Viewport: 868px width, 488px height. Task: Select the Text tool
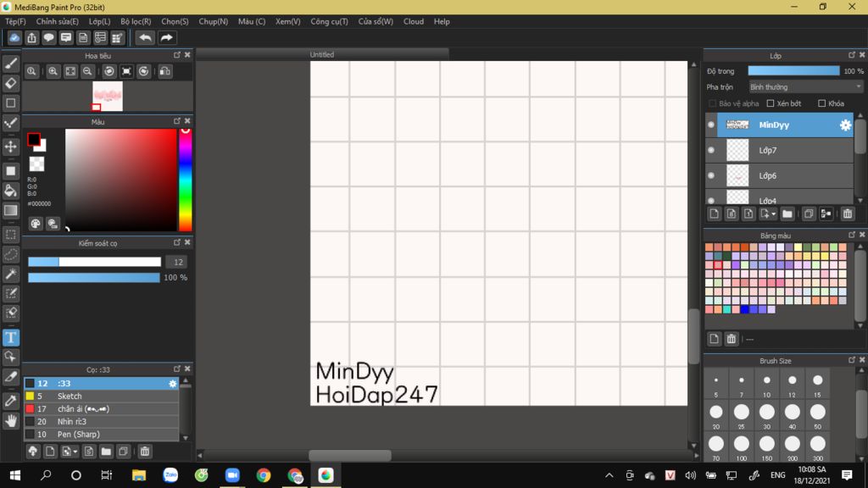click(x=11, y=337)
